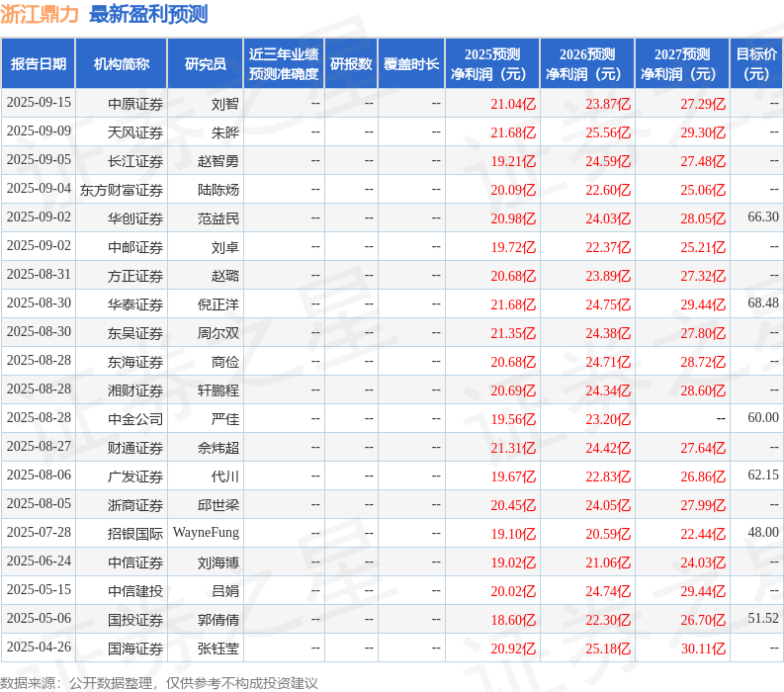Click target price 48.00
The image size is (784, 692).
[763, 532]
